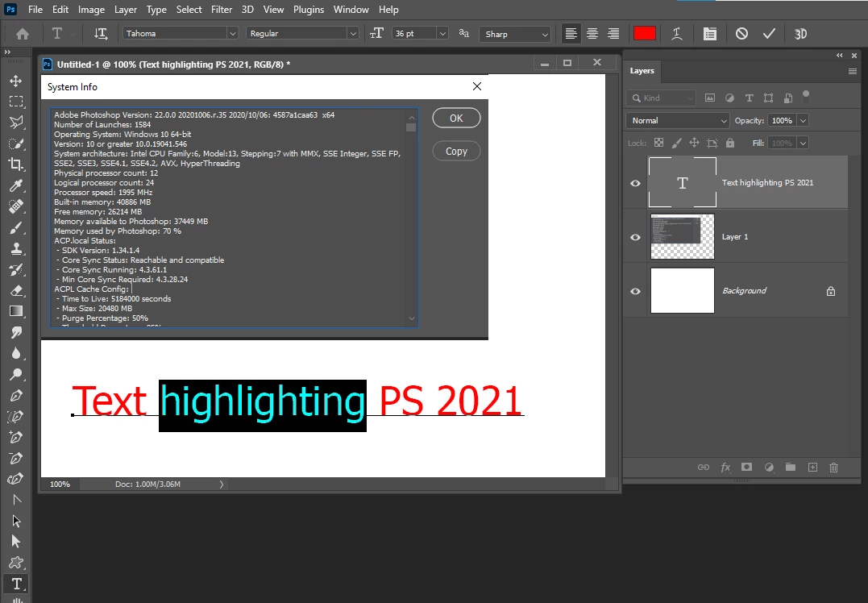Click the zoom percentage field in status bar
This screenshot has height=603, width=868.
(x=60, y=484)
